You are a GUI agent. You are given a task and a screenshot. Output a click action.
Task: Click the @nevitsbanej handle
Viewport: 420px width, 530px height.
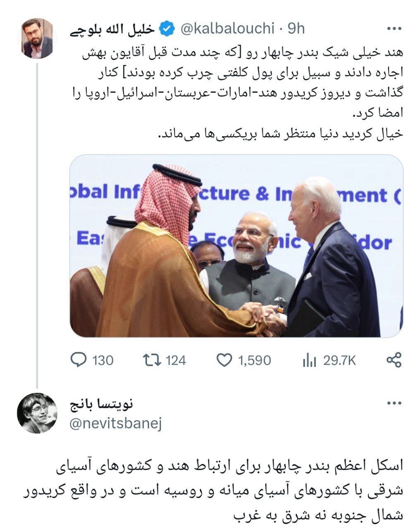click(x=115, y=424)
